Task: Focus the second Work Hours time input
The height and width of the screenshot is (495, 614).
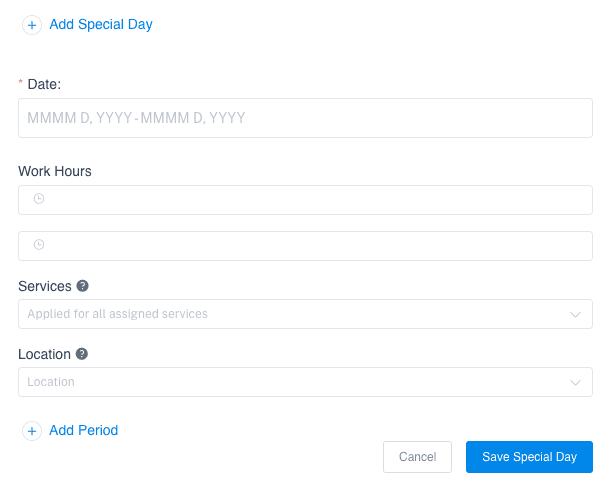Action: tap(305, 246)
